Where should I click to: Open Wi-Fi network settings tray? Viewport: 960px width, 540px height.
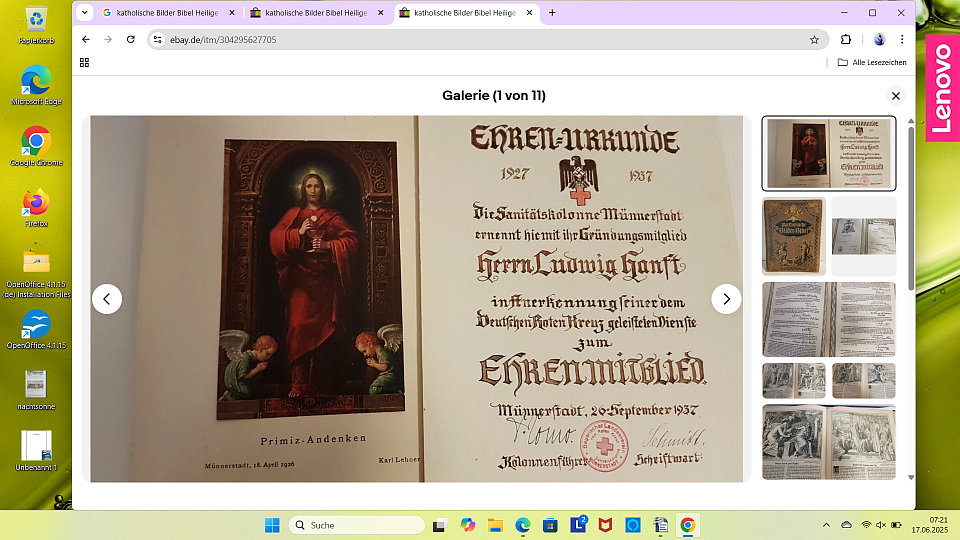coord(866,525)
